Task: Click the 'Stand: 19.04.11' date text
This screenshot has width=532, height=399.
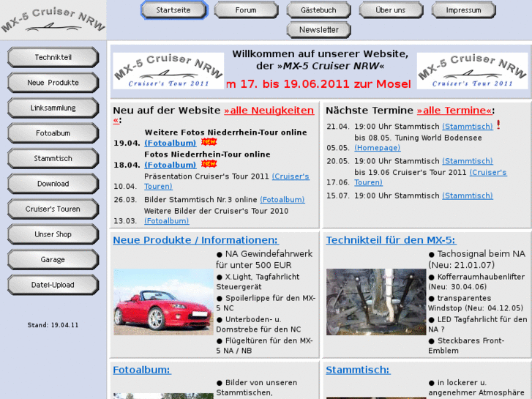Action: pyautogui.click(x=53, y=325)
